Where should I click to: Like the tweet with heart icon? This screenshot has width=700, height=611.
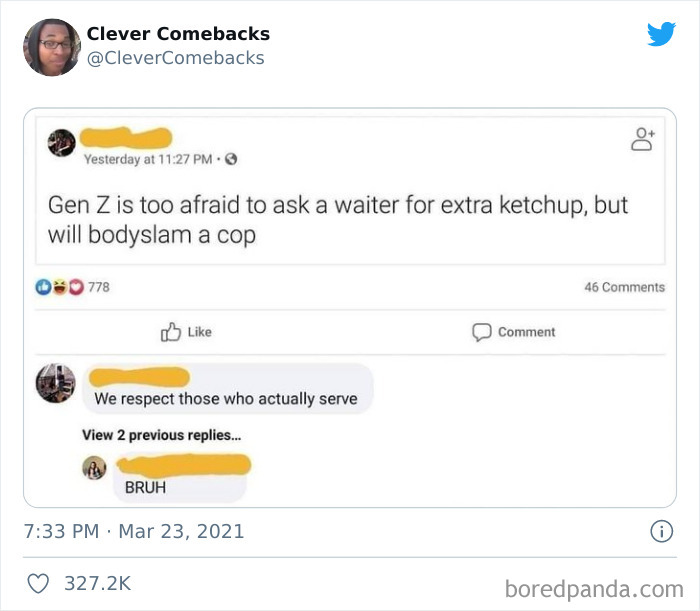point(38,582)
